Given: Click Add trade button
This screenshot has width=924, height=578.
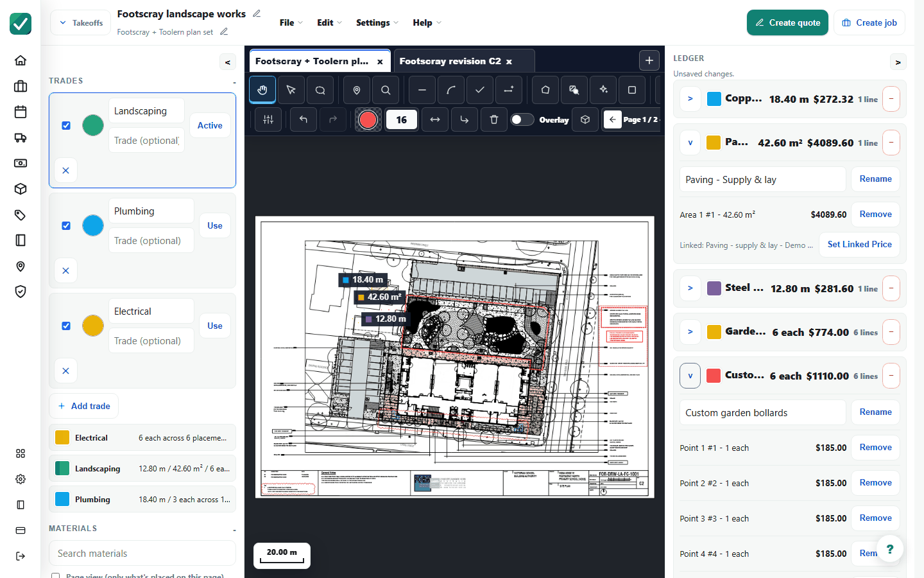Looking at the screenshot, I should click(x=83, y=406).
